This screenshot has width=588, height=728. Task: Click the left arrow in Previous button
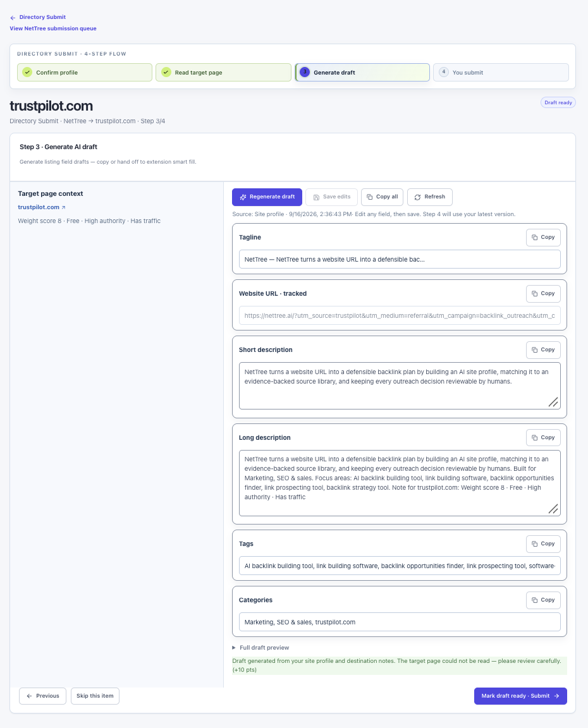click(29, 696)
